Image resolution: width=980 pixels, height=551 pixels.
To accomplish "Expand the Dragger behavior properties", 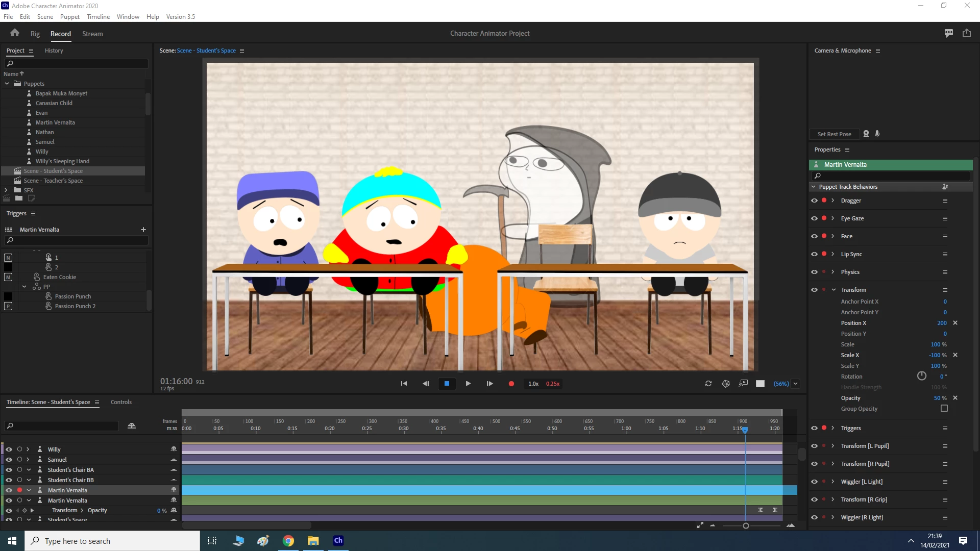I will point(833,201).
